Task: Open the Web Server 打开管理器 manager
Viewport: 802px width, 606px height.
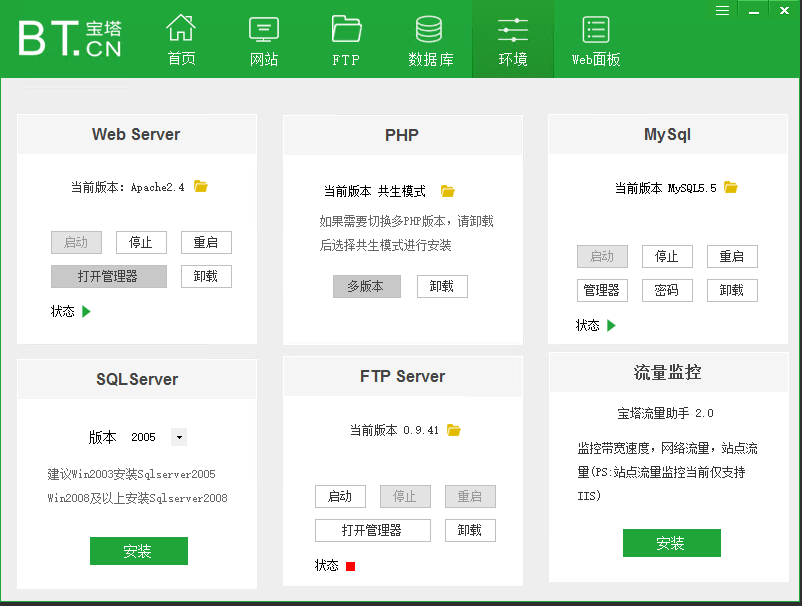Action: point(109,276)
